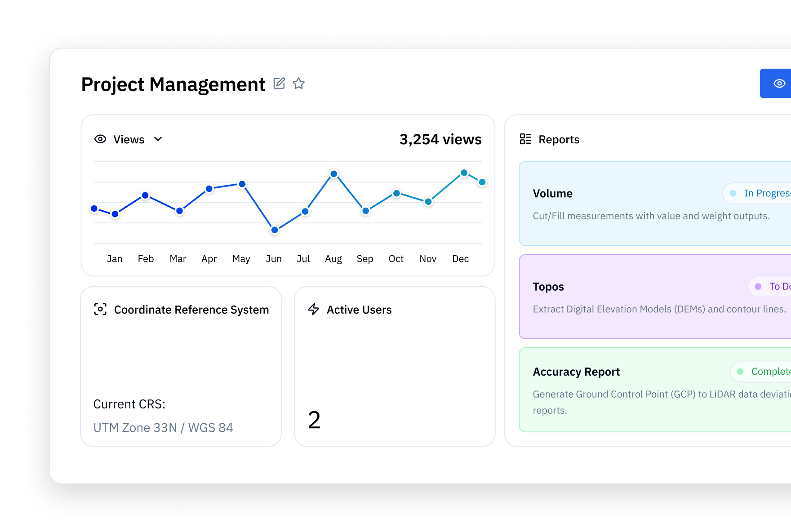The image size is (791, 532).
Task: Click the Reports heading text
Action: (559, 140)
